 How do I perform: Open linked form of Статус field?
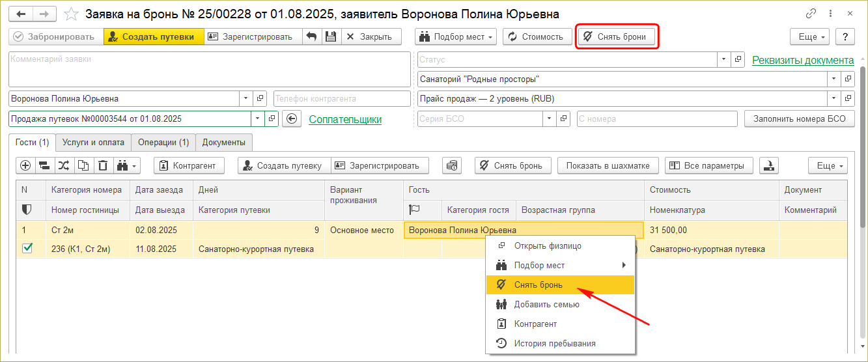pyautogui.click(x=738, y=59)
